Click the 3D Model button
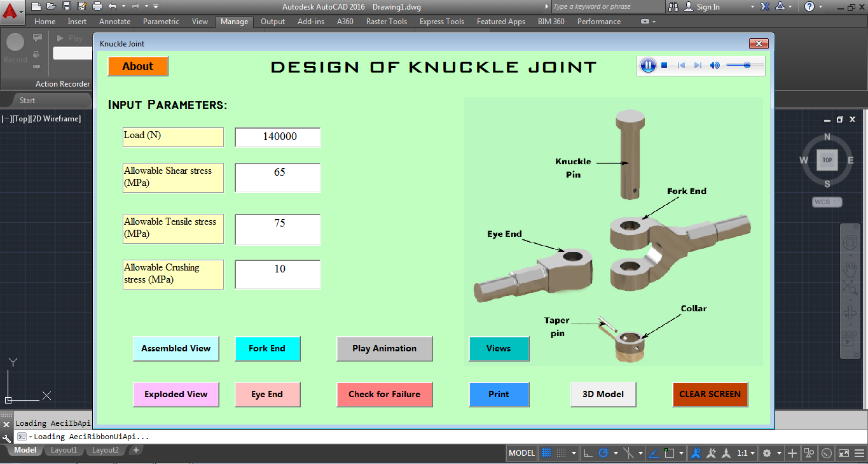The width and height of the screenshot is (868, 464). [603, 395]
